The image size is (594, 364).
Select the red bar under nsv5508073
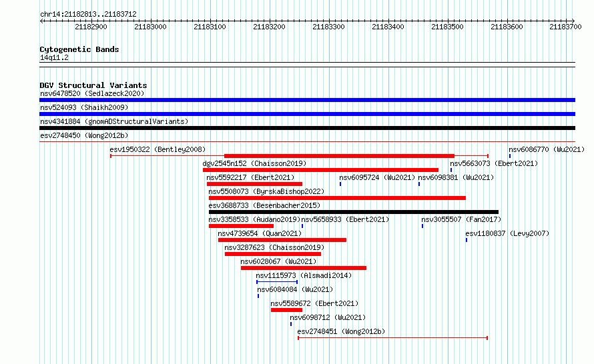[x=337, y=198]
